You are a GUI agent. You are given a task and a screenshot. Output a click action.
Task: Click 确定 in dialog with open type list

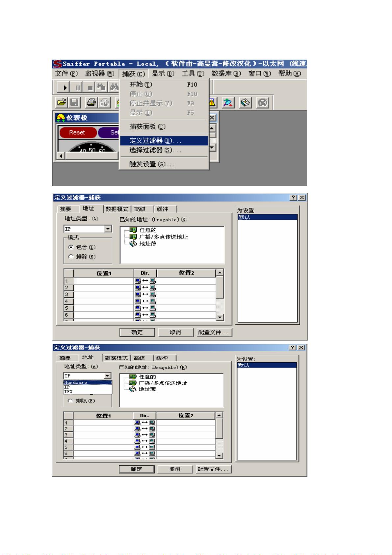pyautogui.click(x=136, y=469)
